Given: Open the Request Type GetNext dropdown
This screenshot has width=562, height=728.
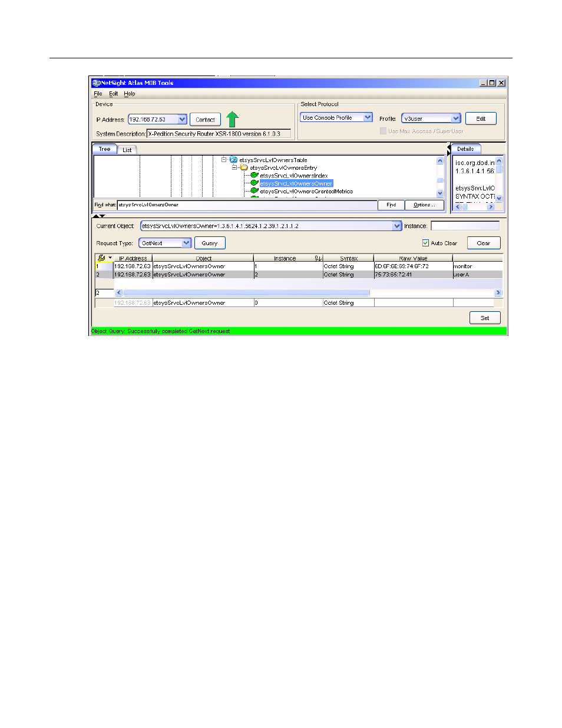Looking at the screenshot, I should 186,243.
